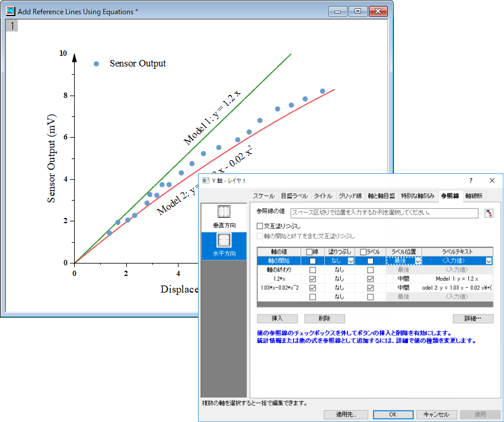Confirm the dialog with OK
Viewport: 504px width, 422px height.
pyautogui.click(x=393, y=414)
